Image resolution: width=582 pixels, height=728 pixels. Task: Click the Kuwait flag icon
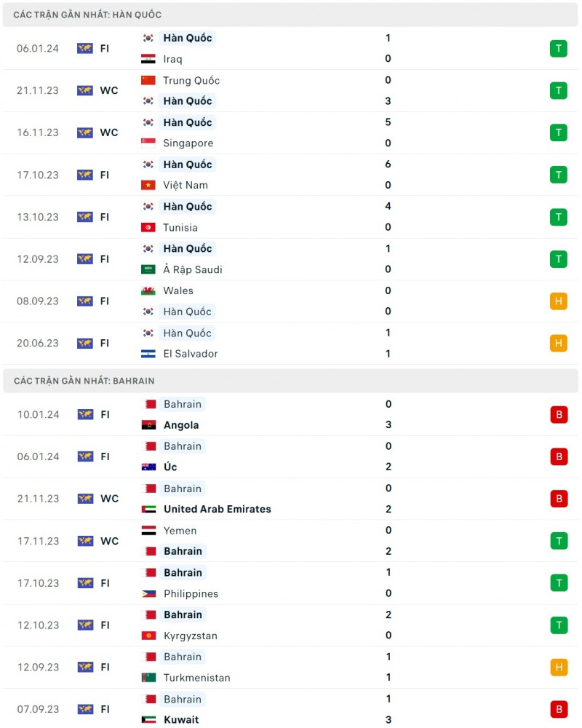(x=148, y=720)
